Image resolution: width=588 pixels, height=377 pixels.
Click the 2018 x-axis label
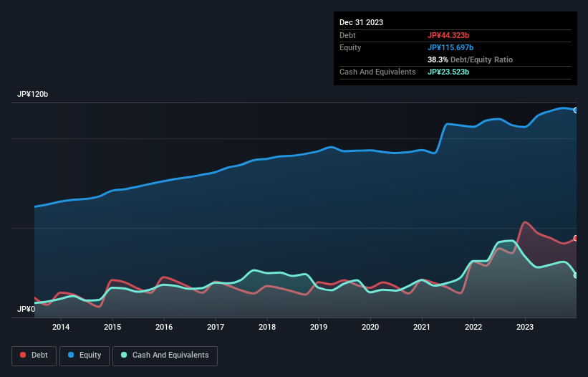267,327
